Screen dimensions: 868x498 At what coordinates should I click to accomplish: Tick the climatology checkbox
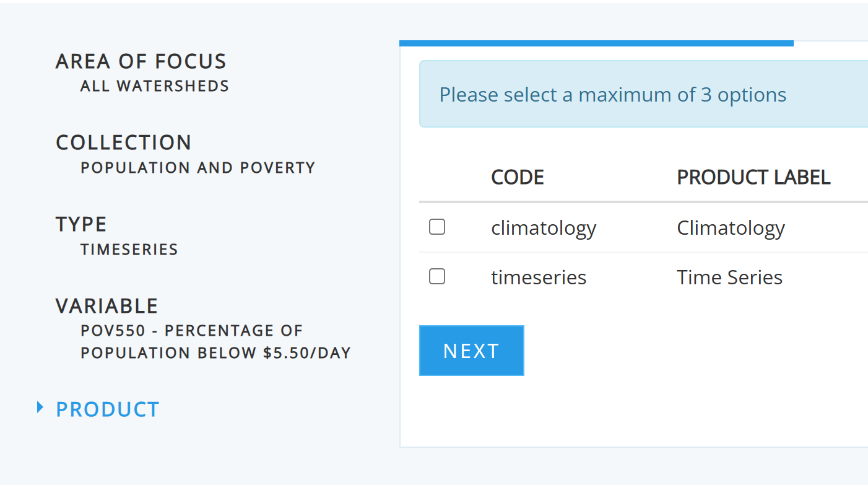[x=437, y=227]
